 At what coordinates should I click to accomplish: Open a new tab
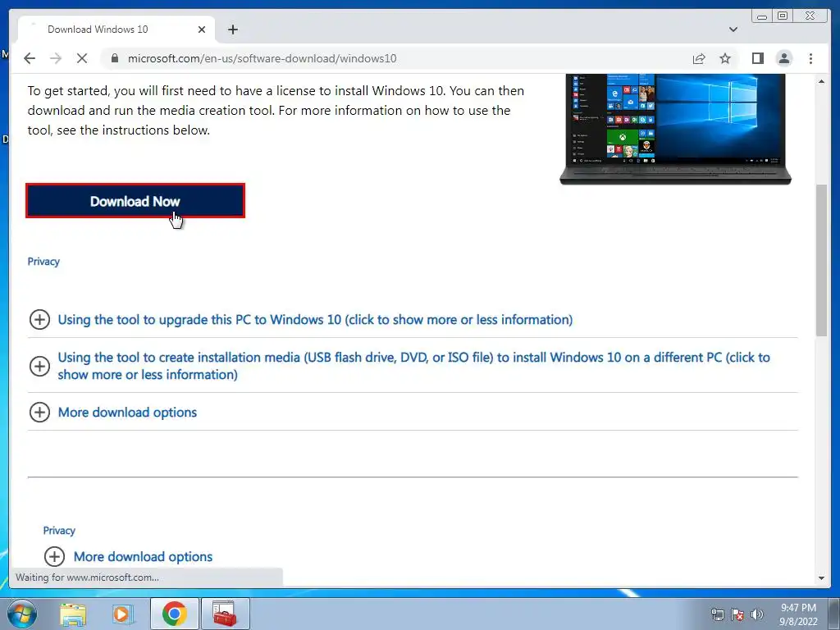(x=232, y=30)
